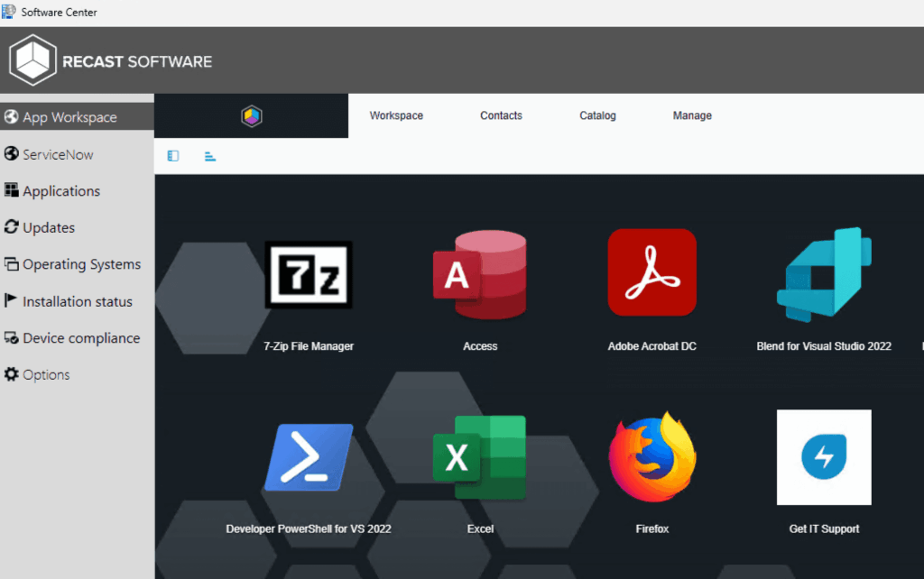Go to the Catalog tab
The height and width of the screenshot is (579, 924).
pos(597,115)
